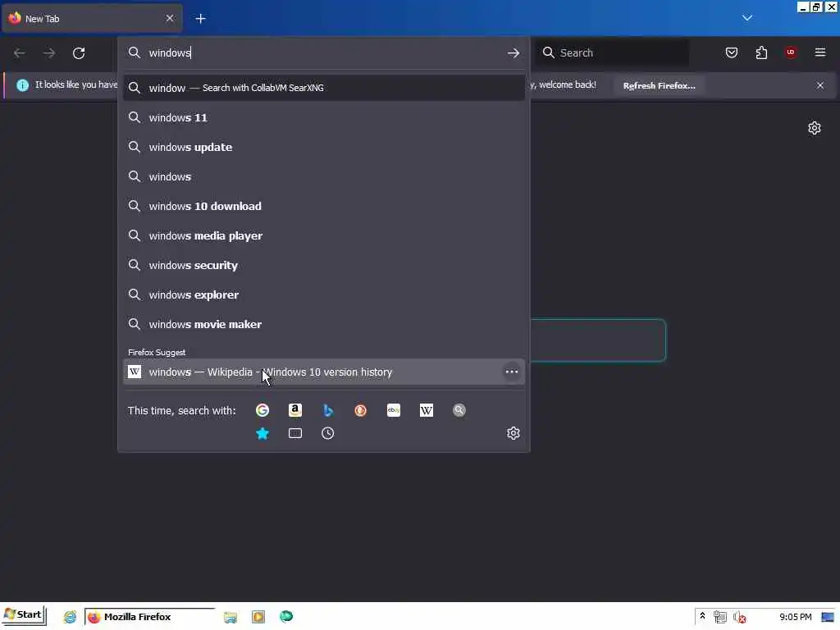Launch Internet Explorer from taskbar
The width and height of the screenshot is (840, 630).
pyautogui.click(x=71, y=617)
